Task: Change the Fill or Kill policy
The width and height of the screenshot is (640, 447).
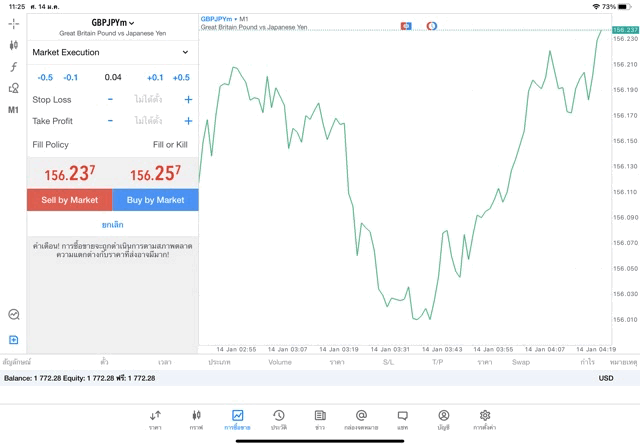Action: (170, 145)
